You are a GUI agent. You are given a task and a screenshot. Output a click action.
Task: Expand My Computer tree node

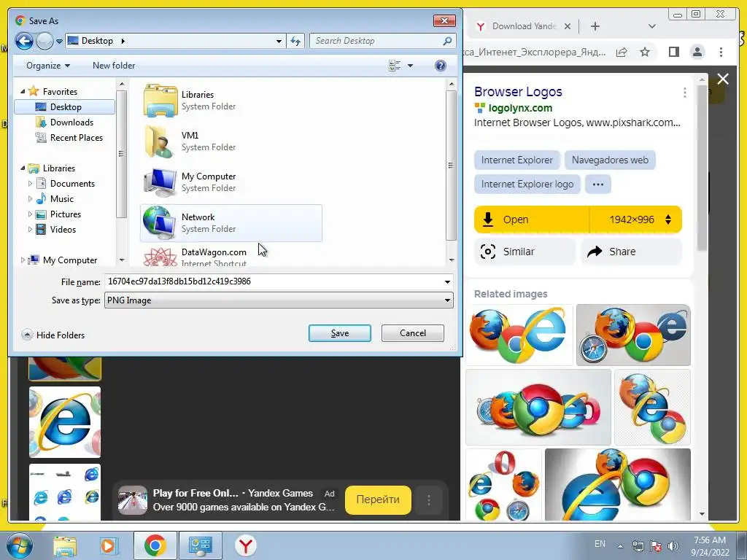(23, 260)
